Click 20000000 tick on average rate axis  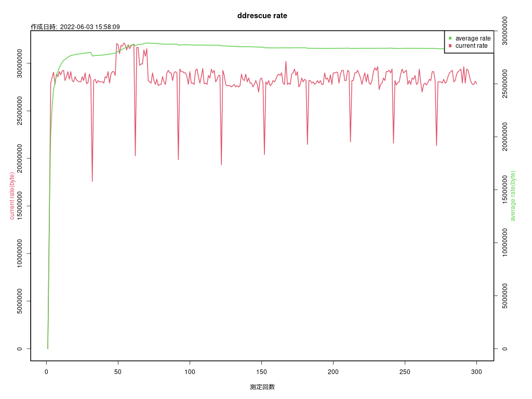(505, 137)
